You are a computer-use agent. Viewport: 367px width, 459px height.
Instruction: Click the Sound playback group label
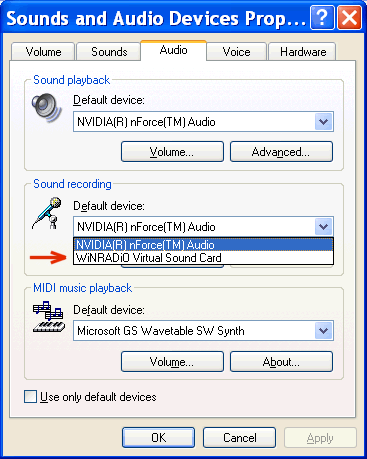click(x=71, y=80)
